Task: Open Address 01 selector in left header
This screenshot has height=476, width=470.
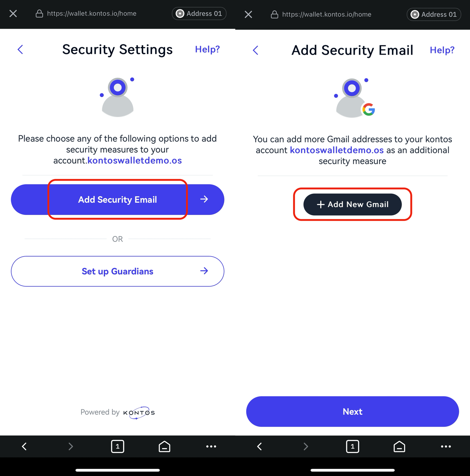Action: [199, 14]
